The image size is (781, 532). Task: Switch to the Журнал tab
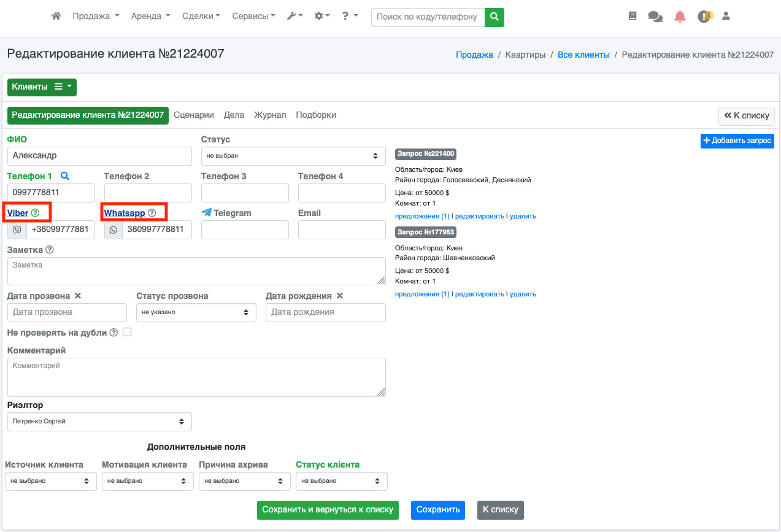(270, 115)
